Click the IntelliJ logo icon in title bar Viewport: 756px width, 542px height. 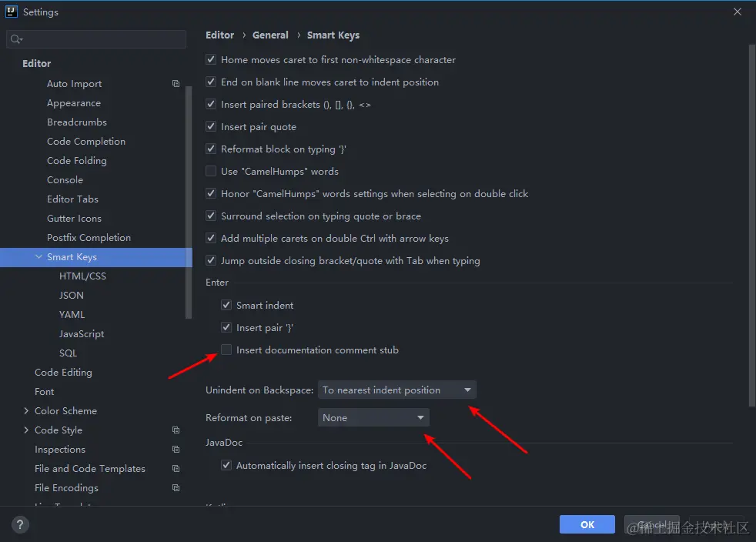point(11,12)
